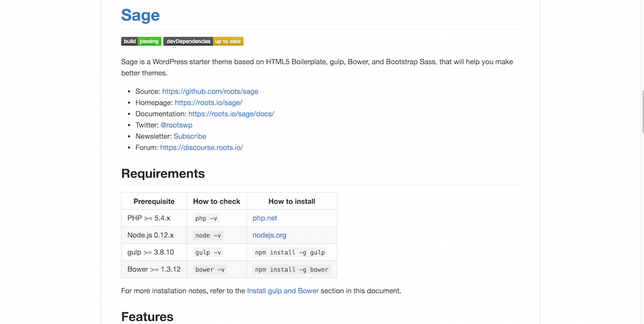Click the page vertical scrollbar thumb
The width and height of the screenshot is (644, 324).
(x=642, y=111)
